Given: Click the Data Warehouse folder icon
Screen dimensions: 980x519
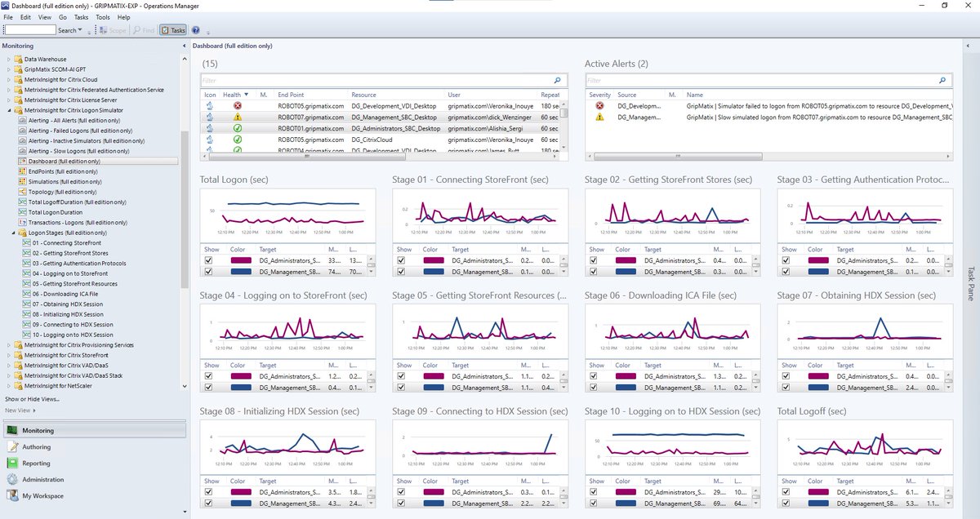Looking at the screenshot, I should pos(18,60).
